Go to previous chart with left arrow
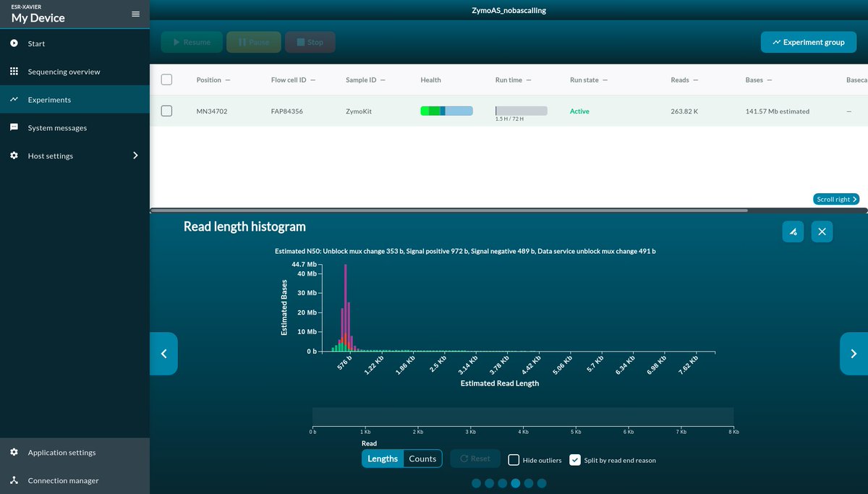 163,354
